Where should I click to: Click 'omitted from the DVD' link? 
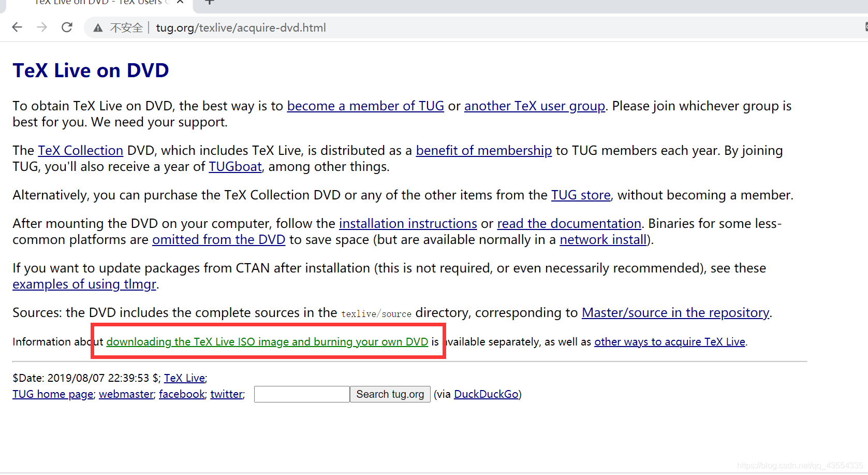(219, 240)
